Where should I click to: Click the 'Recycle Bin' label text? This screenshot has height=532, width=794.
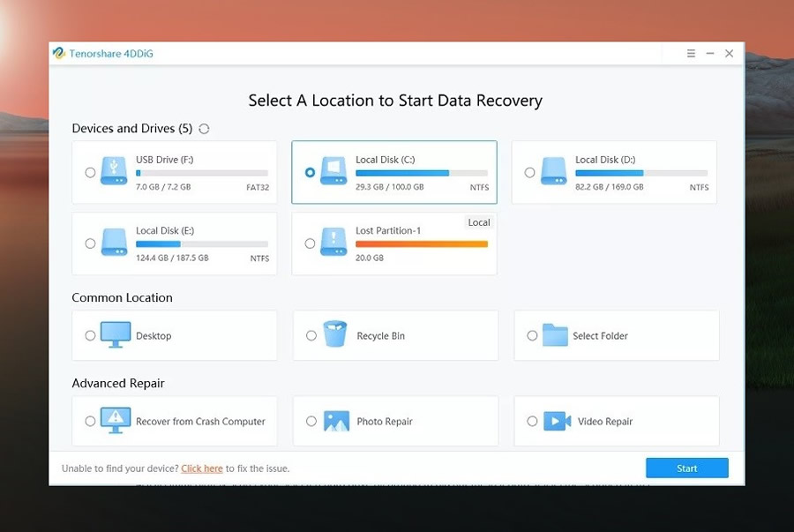click(x=381, y=335)
